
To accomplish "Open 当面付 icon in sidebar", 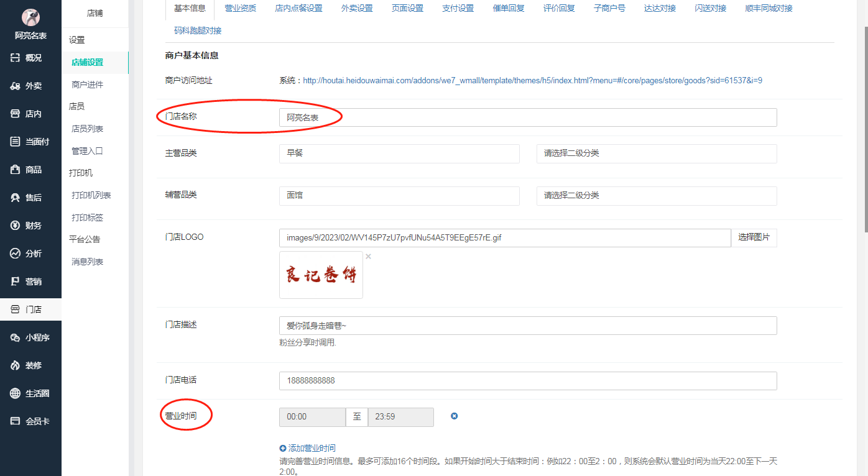I will [16, 142].
